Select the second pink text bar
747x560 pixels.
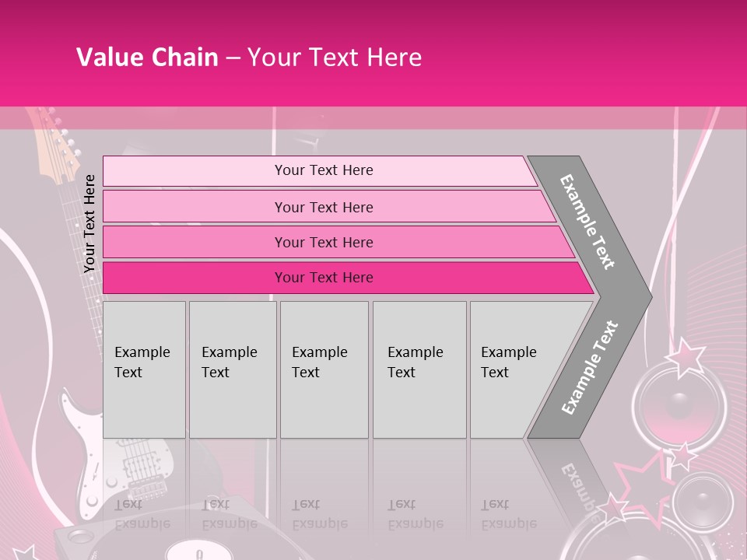point(323,207)
